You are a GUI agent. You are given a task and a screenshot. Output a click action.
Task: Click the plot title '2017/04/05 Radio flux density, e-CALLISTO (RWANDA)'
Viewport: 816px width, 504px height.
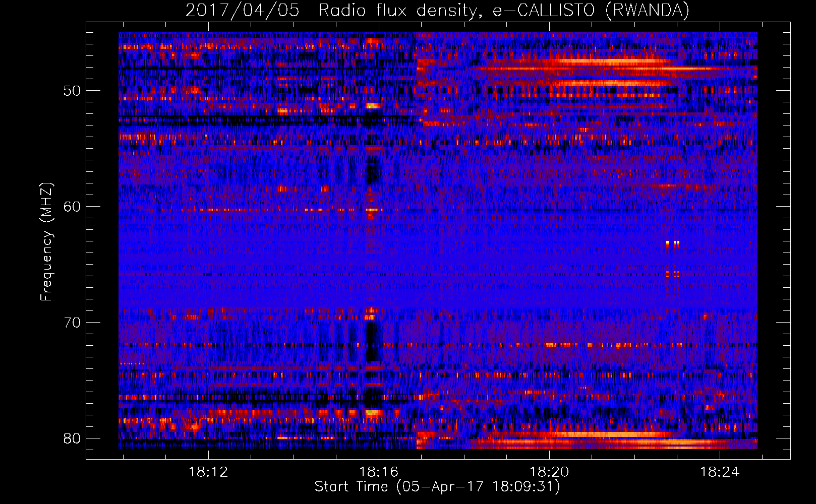[x=437, y=11]
